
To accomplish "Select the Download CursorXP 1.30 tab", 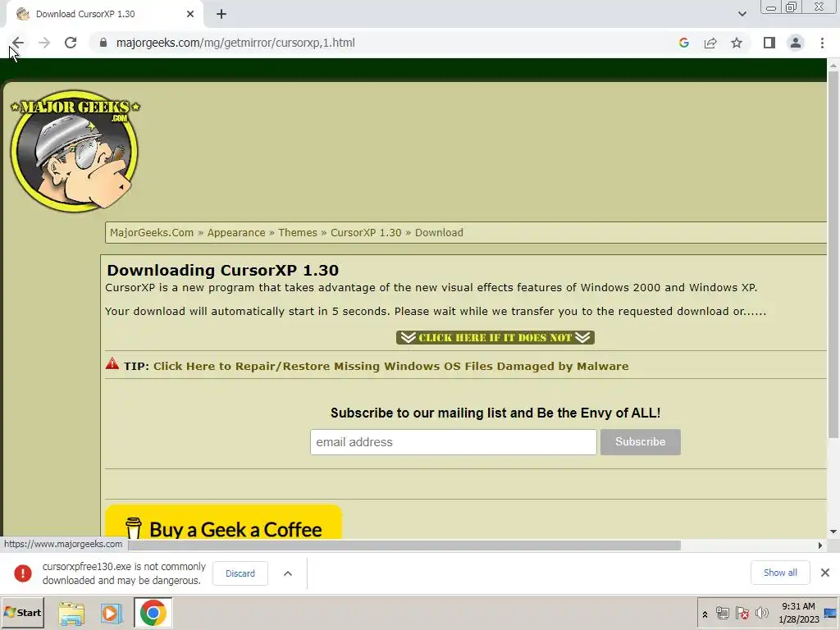I will [x=104, y=14].
